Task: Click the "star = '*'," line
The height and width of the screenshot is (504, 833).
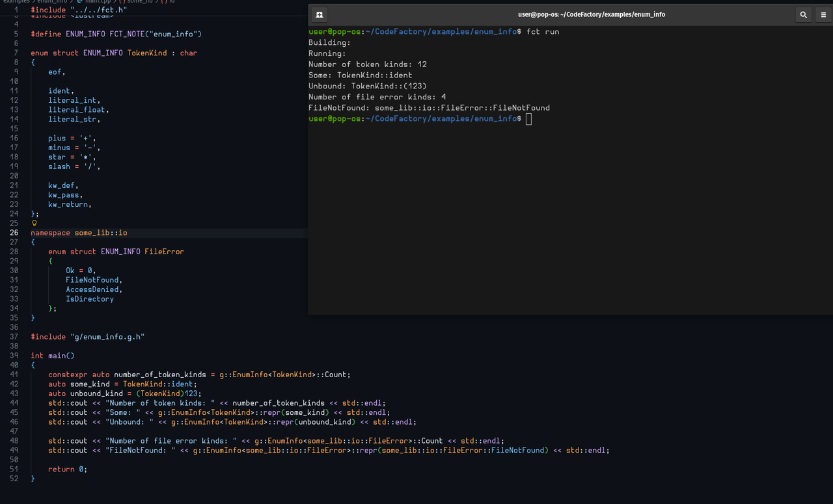Action: tap(72, 157)
